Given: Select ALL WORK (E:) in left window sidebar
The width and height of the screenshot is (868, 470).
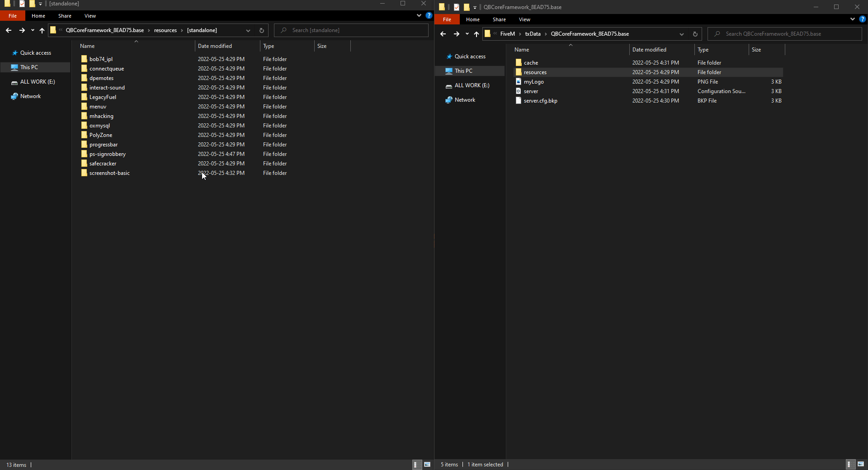Looking at the screenshot, I should [x=37, y=82].
